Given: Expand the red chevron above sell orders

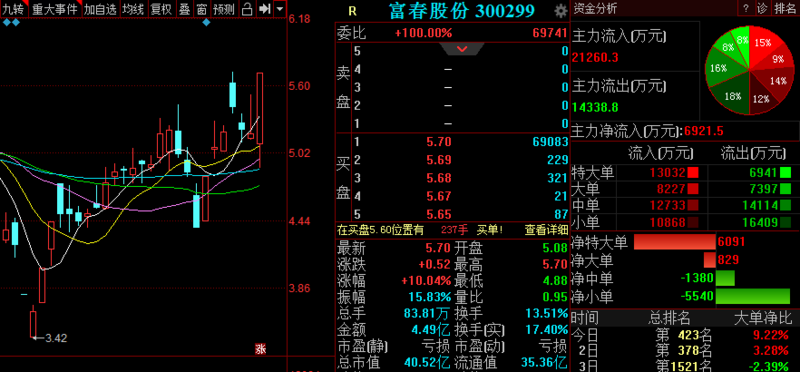Looking at the screenshot, I should click(462, 49).
